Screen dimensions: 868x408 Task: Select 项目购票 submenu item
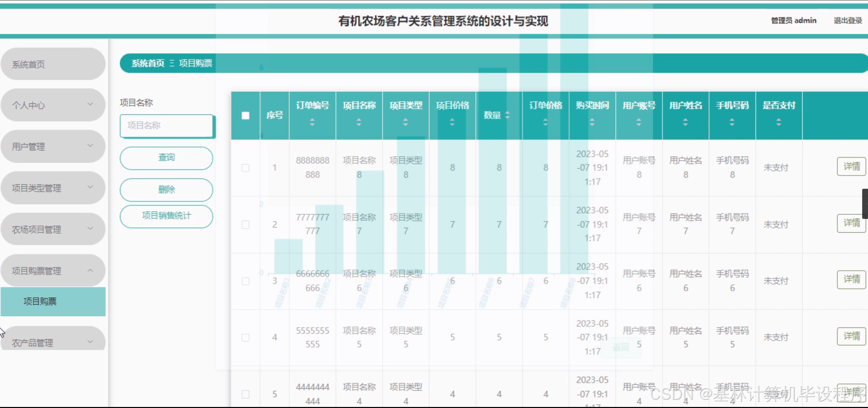click(53, 301)
